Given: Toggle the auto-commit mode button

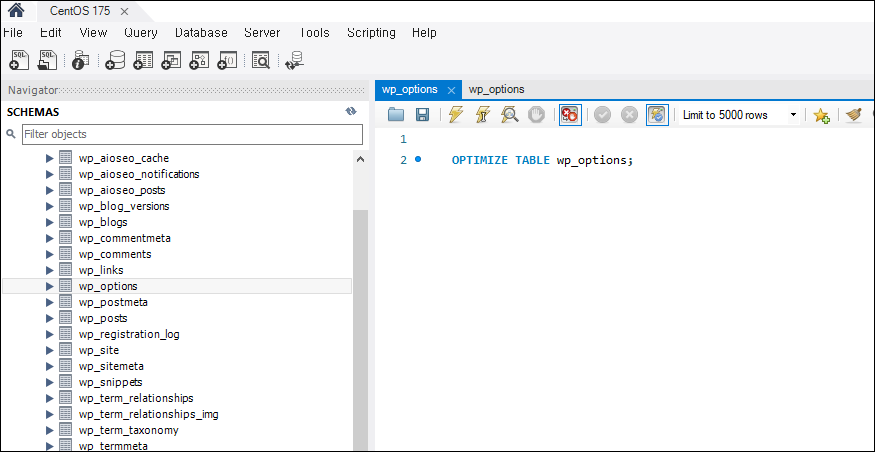Looking at the screenshot, I should [657, 115].
